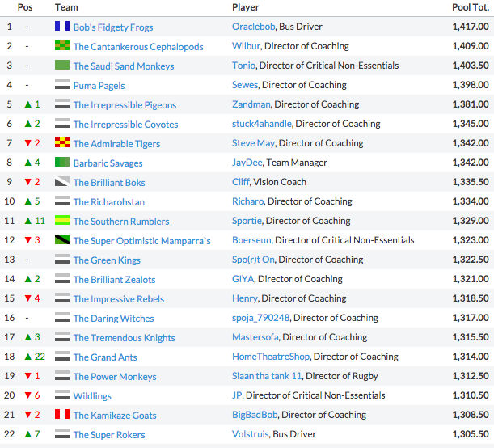
Task: View player profile stuck4ahandle
Action: 262,124
